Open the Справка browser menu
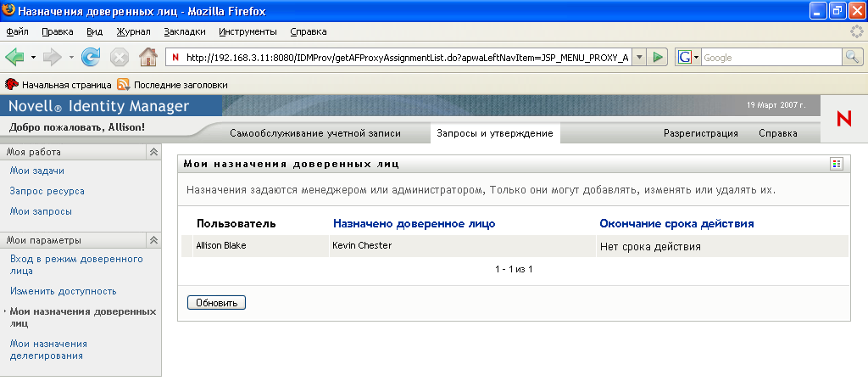This screenshot has height=381, width=868. (x=309, y=31)
